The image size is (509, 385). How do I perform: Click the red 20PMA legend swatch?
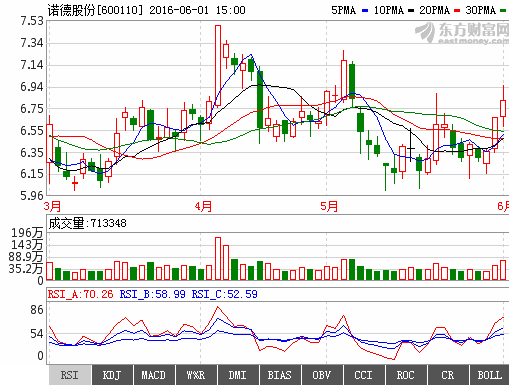click(457, 11)
